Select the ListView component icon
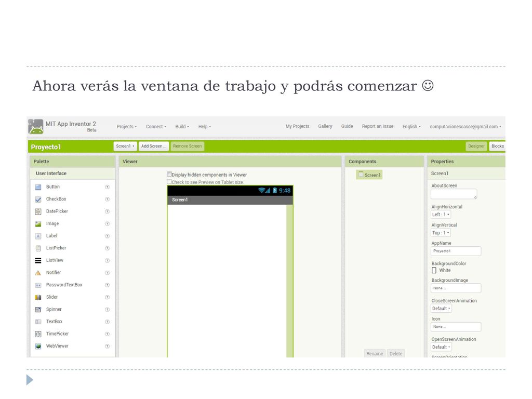 point(38,260)
